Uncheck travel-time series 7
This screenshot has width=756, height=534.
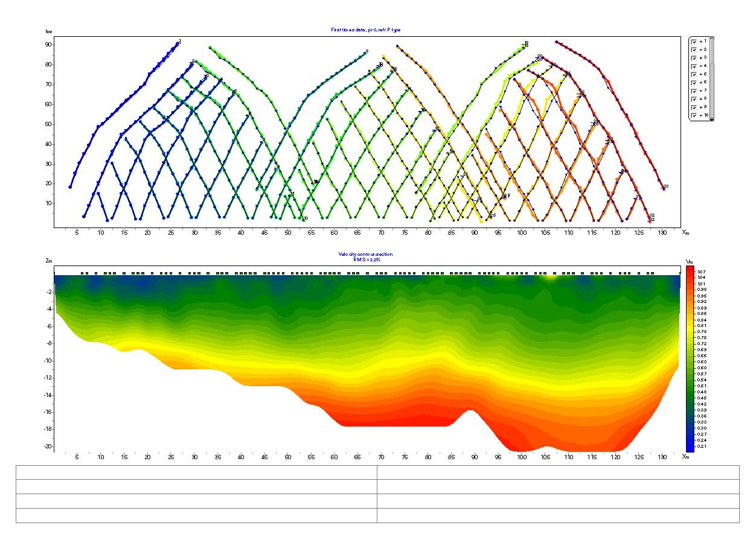tap(694, 91)
